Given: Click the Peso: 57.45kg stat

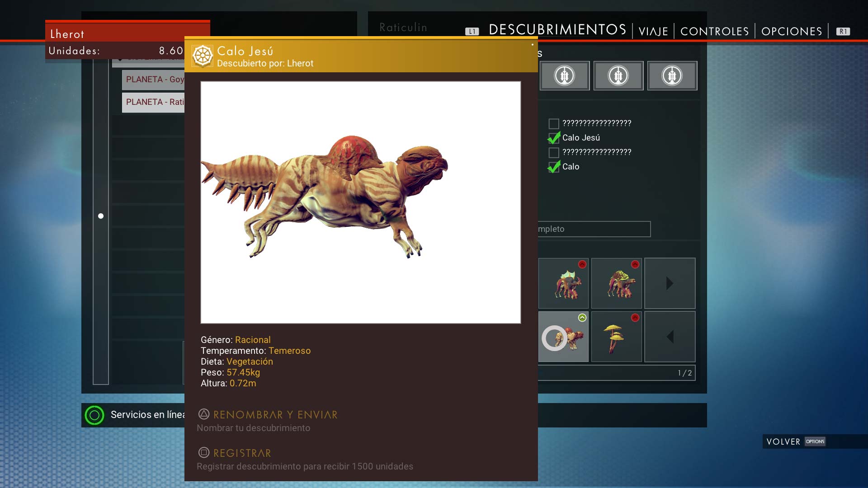Looking at the screenshot, I should click(x=230, y=372).
